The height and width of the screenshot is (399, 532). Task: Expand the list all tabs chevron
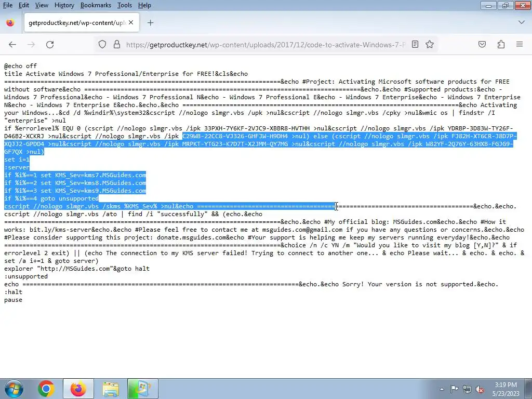tap(522, 22)
